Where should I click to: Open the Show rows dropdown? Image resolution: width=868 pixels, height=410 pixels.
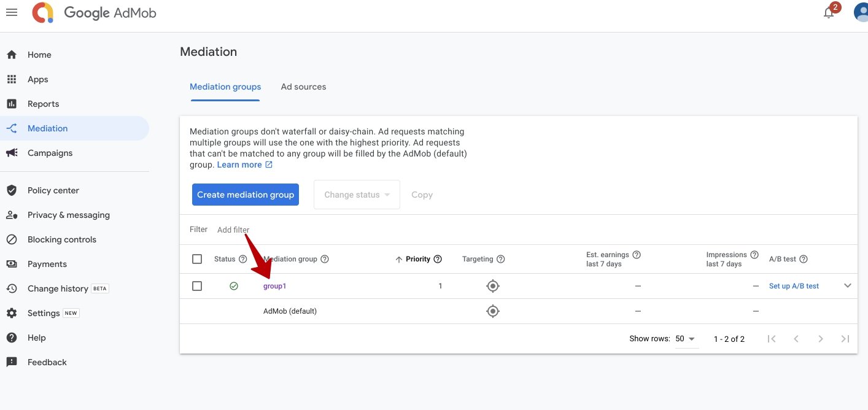click(686, 339)
